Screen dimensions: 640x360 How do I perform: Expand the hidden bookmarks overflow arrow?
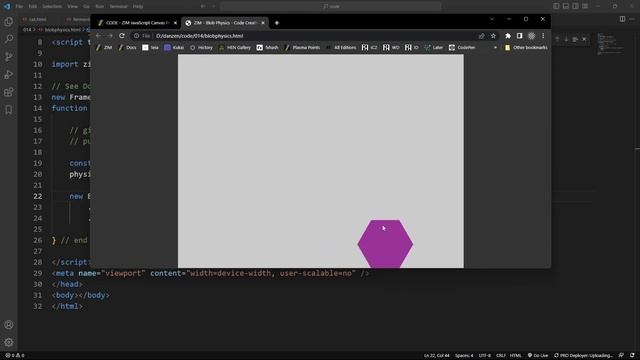click(495, 48)
